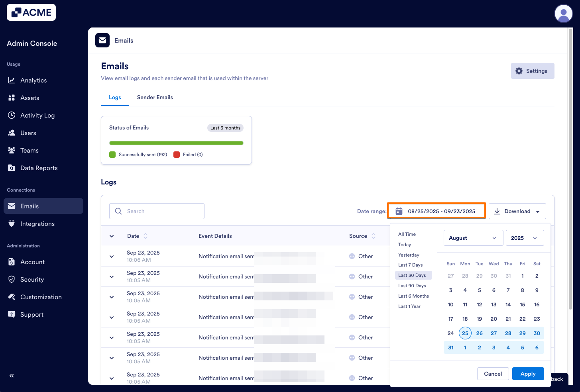The image size is (580, 392).
Task: Open the August month dropdown
Action: coord(473,237)
